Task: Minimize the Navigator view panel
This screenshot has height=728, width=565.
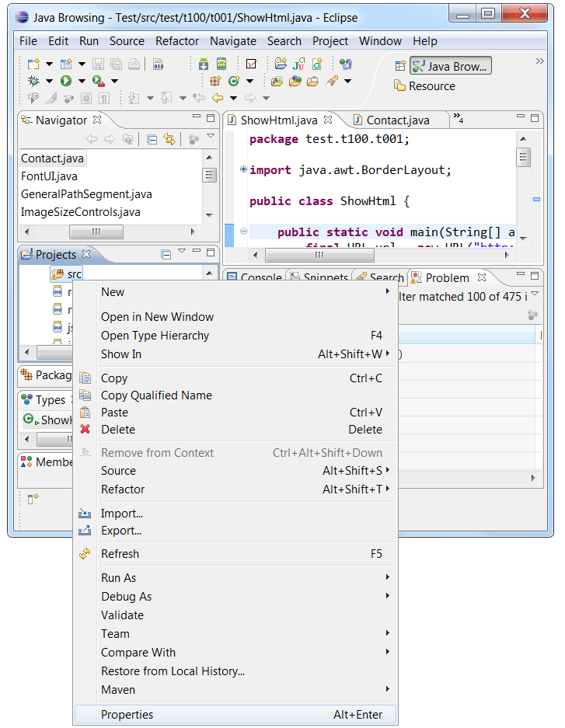Action: [x=197, y=117]
